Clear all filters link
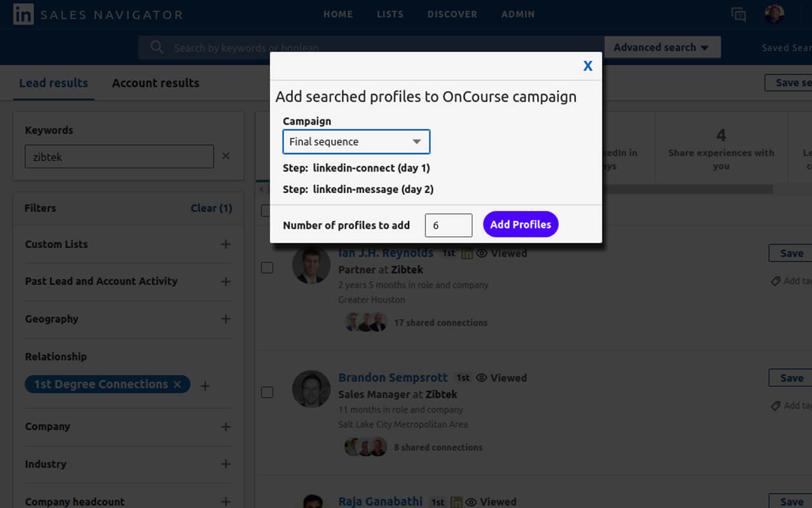812x508 pixels. point(211,208)
